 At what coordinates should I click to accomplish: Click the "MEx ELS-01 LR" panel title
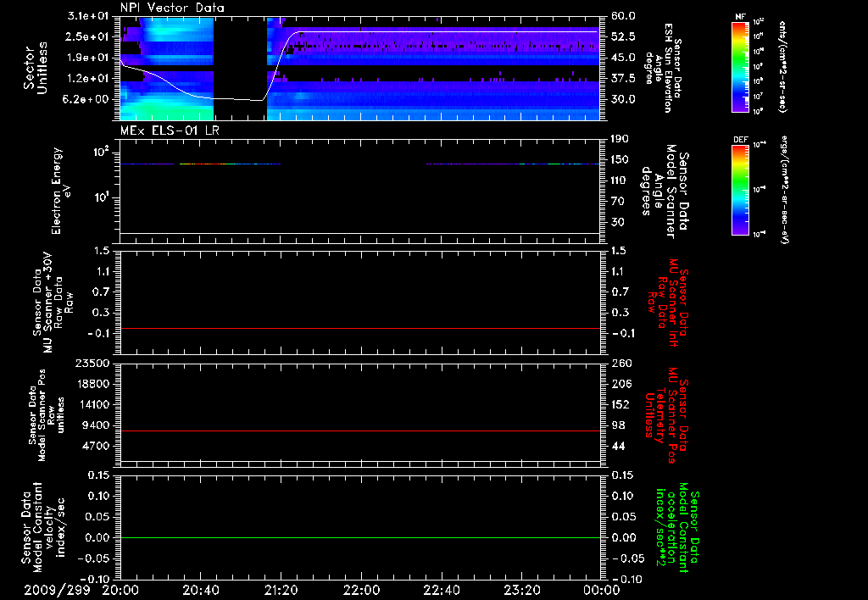tap(170, 131)
